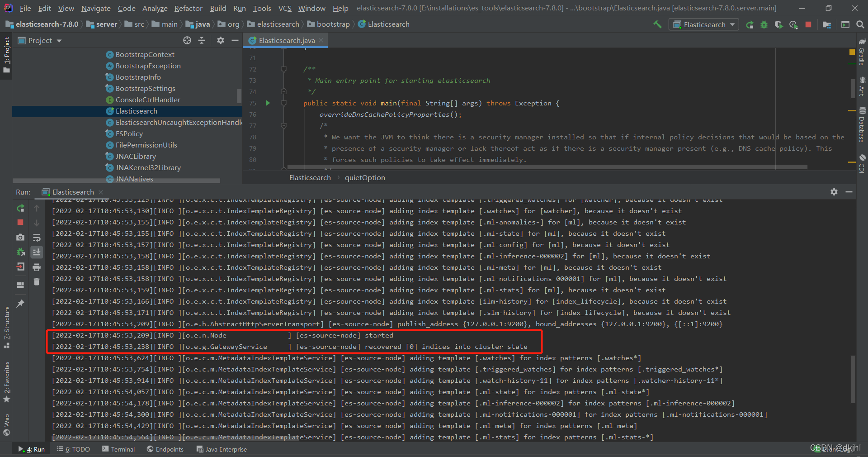Open the Search Everywhere magnifier icon

860,24
